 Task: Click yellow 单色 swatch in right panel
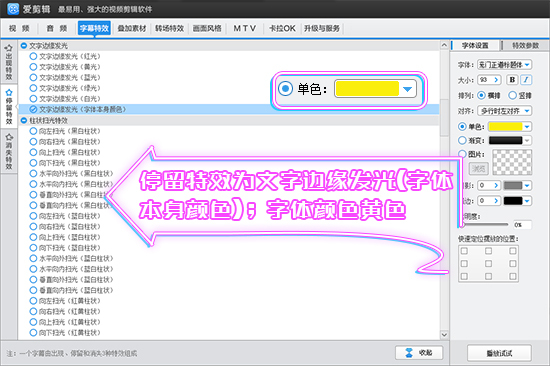(505, 127)
